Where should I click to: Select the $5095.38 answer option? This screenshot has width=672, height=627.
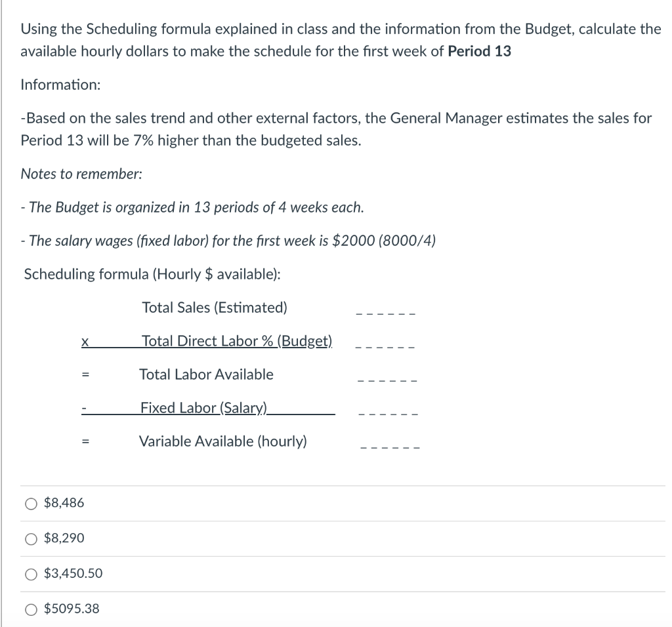pos(30,609)
